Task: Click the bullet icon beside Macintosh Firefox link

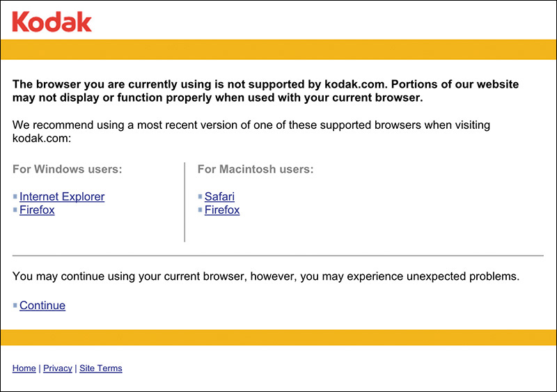Action: click(x=201, y=210)
